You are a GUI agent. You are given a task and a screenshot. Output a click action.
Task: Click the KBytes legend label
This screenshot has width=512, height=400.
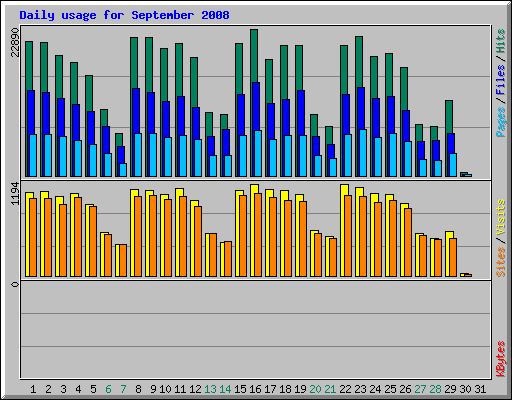coord(501,359)
